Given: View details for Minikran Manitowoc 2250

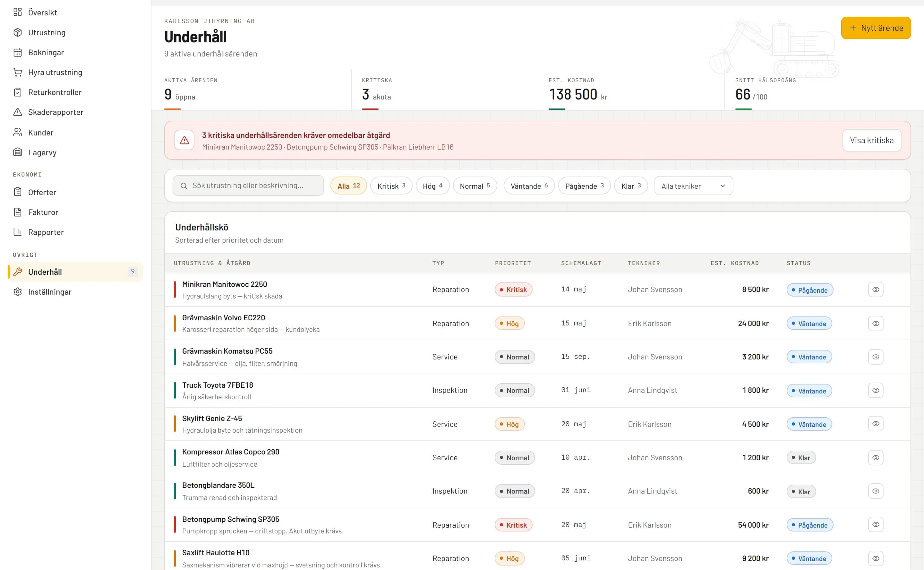Looking at the screenshot, I should point(876,289).
